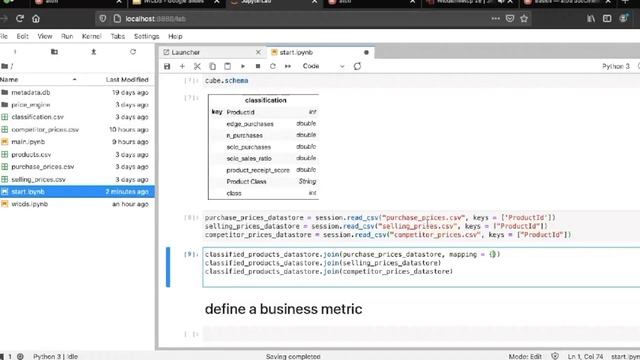Open the Run menu
The height and width of the screenshot is (360, 640).
pos(67,36)
